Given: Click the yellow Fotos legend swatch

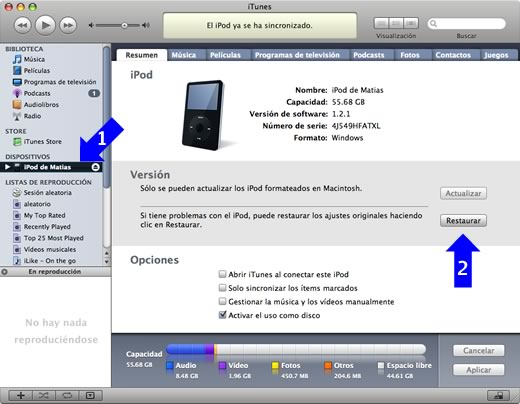Looking at the screenshot, I should [x=275, y=366].
